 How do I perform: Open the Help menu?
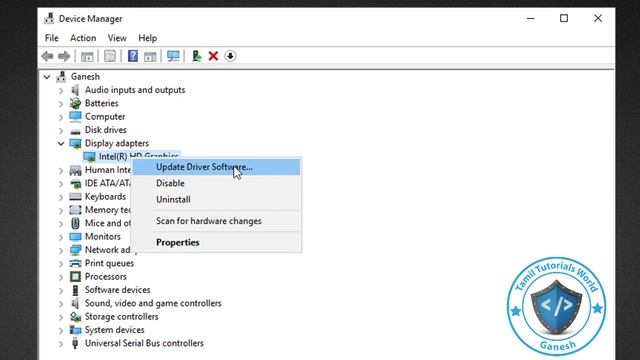click(x=147, y=38)
